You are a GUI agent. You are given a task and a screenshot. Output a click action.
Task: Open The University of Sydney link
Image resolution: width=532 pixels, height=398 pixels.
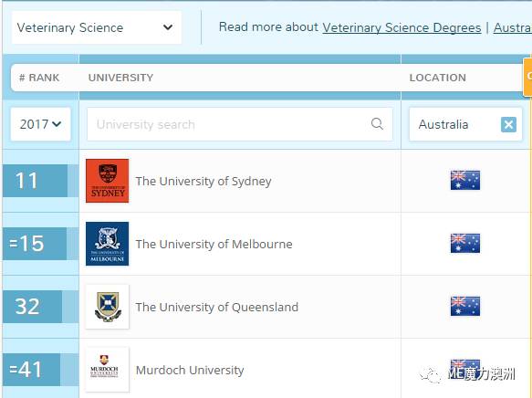203,181
